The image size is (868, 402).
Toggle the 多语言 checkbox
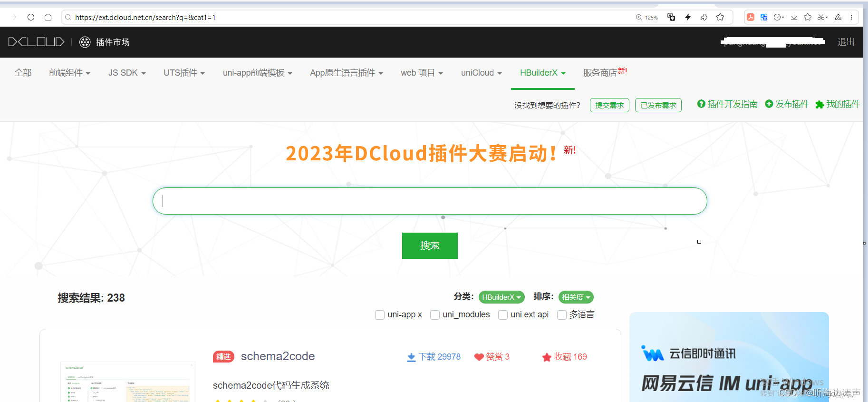point(562,315)
